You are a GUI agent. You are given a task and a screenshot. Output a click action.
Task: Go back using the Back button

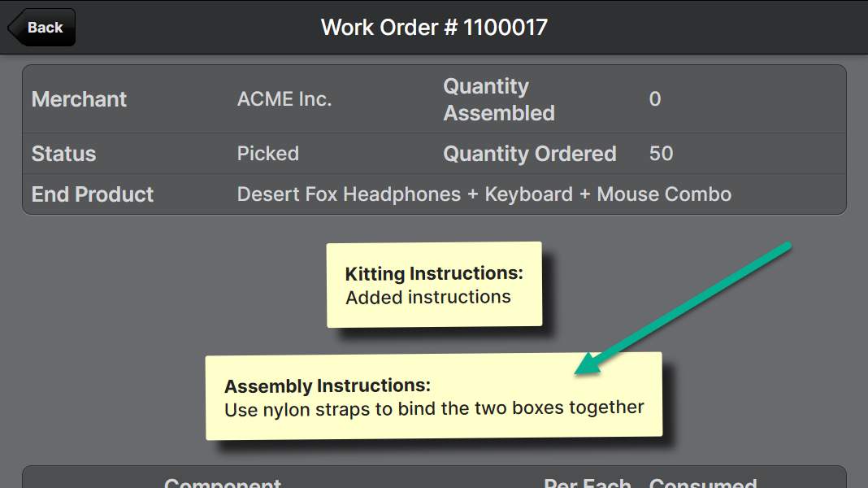click(43, 28)
